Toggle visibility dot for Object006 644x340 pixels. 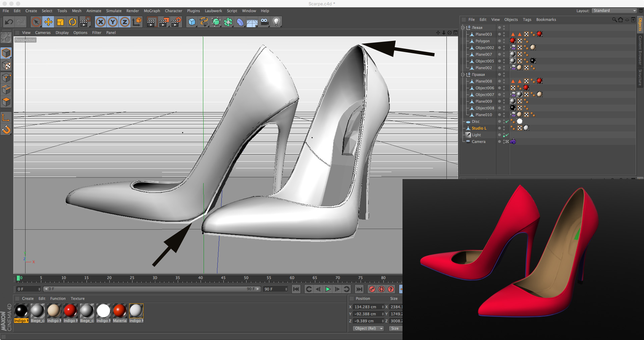click(x=499, y=88)
